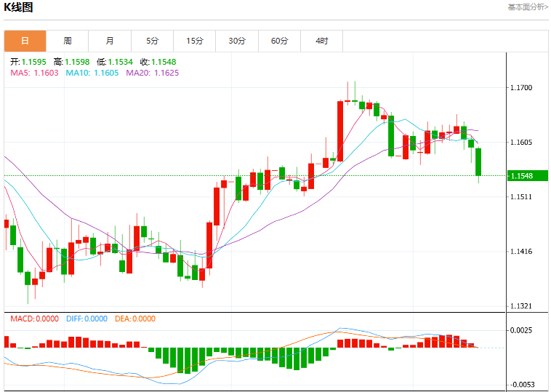
Task: Click the tall red candlestick near the 1.1700 peak
Action: tap(340, 131)
